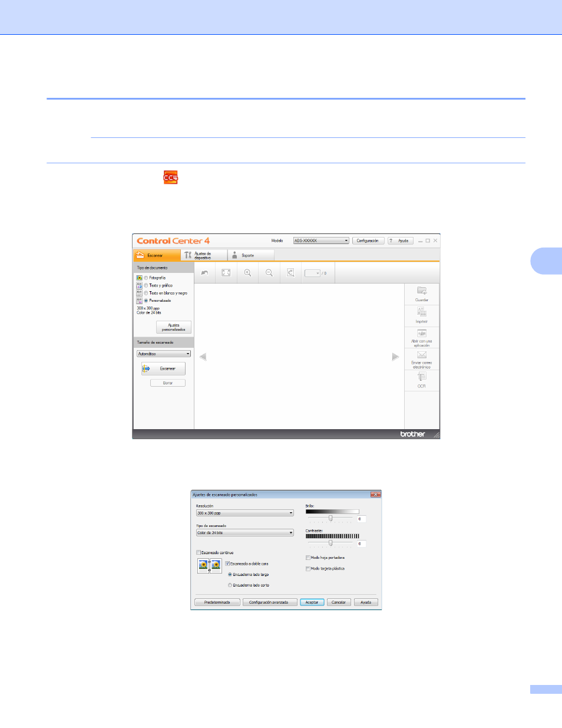Click the Aceptar button in dialog
The width and height of the screenshot is (562, 728).
312,602
